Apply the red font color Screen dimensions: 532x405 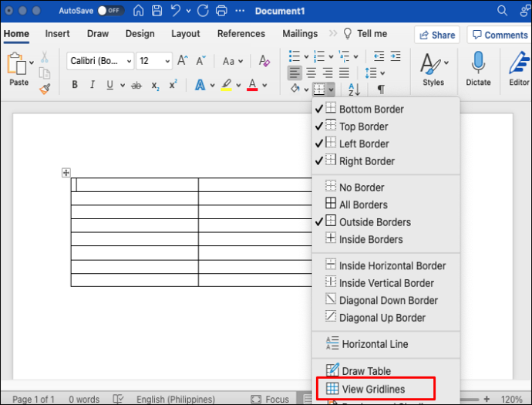point(252,85)
